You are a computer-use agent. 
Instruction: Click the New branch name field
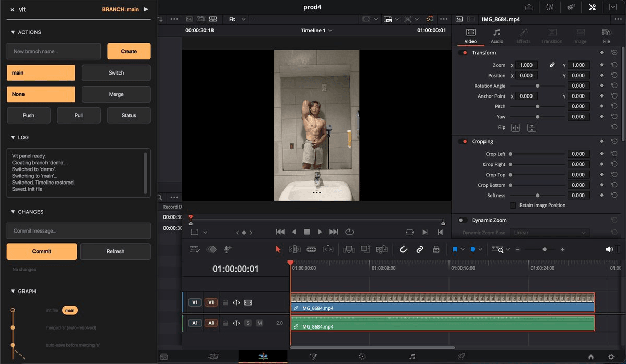[x=53, y=52]
